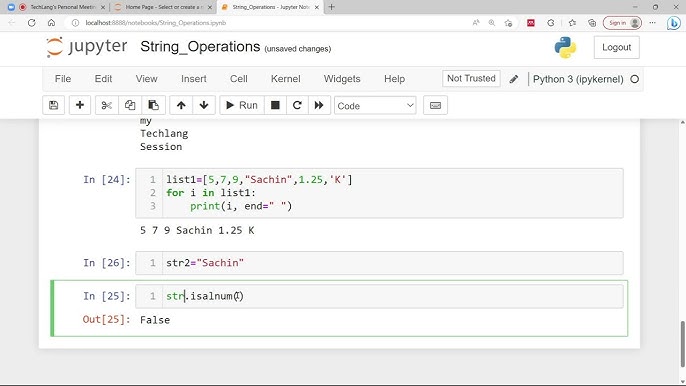Restart and run all cells fast-forward icon
This screenshot has width=686, height=386.
click(x=319, y=105)
